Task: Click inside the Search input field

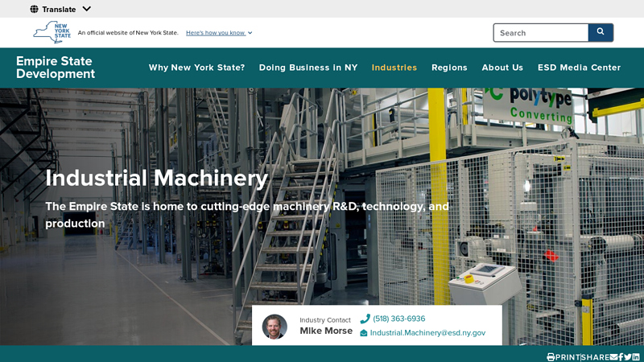Action: [541, 33]
